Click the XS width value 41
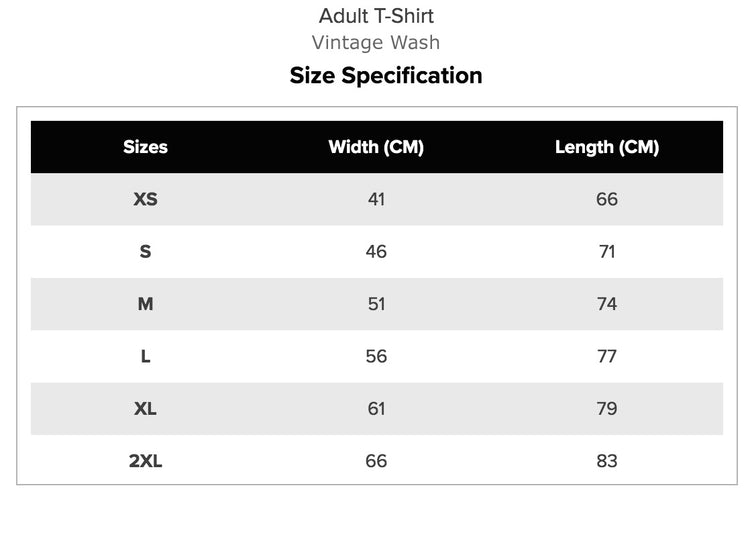 pyautogui.click(x=376, y=199)
